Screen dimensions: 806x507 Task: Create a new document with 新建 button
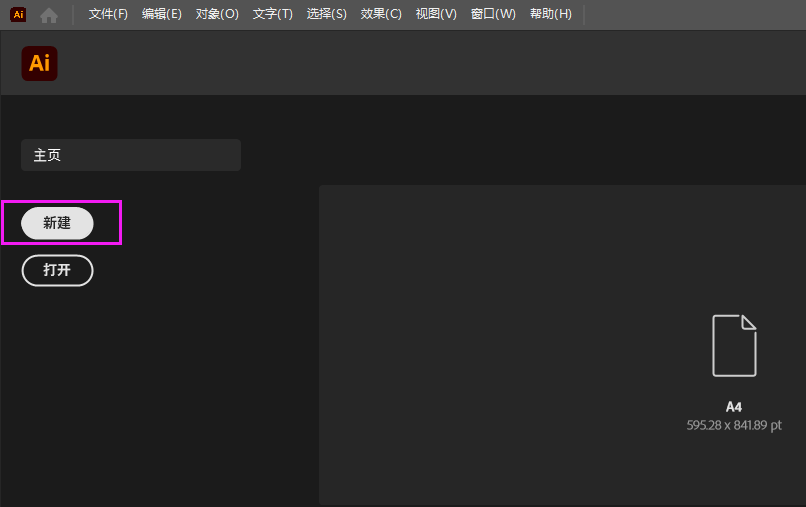(x=57, y=223)
